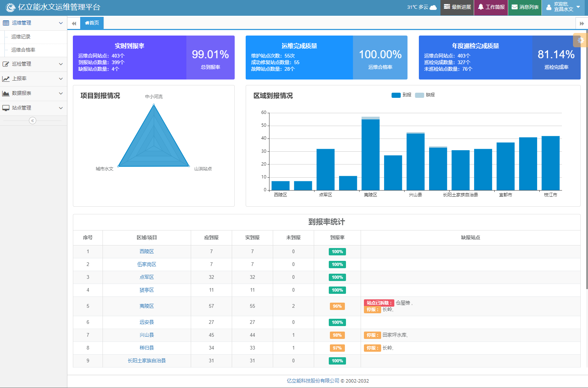Click the settings gear icon on right edge
Viewport: 588px width, 388px height.
pos(581,40)
